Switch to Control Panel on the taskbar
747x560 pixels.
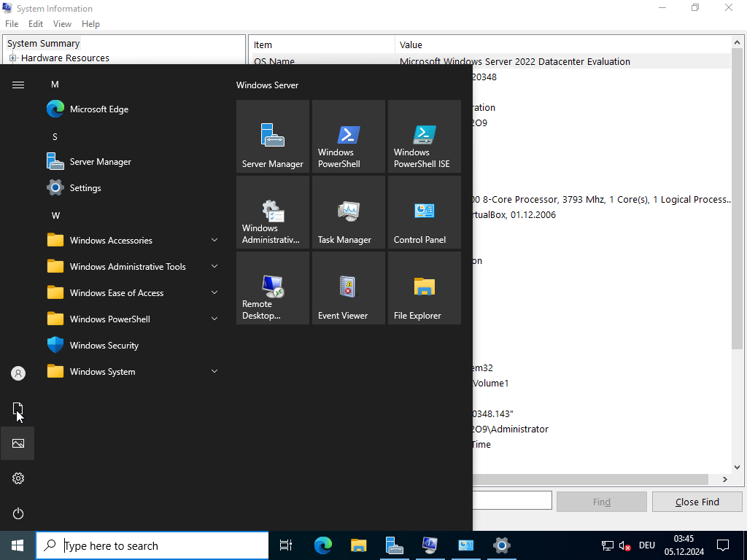coord(465,545)
